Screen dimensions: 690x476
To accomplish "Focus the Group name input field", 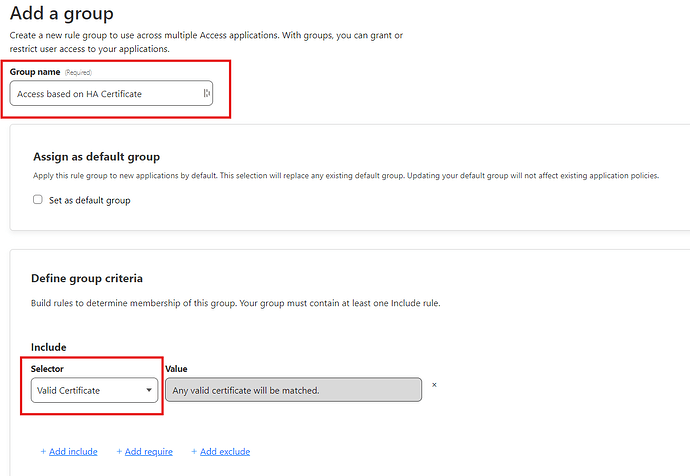I will tap(105, 94).
